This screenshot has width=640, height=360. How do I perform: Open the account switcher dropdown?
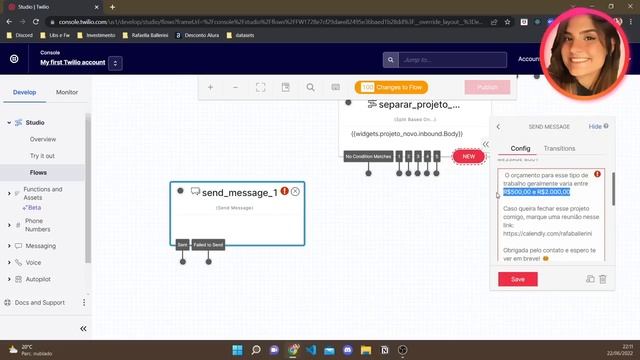115,63
